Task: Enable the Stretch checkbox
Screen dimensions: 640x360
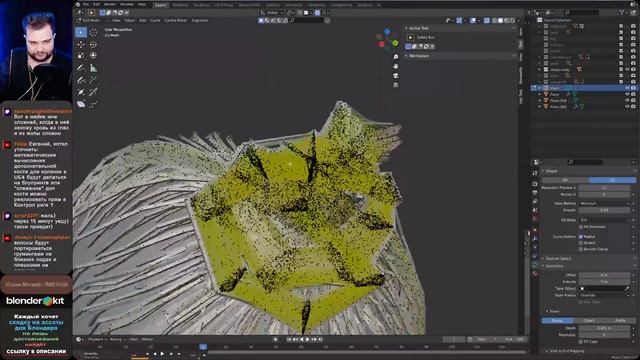Action: pyautogui.click(x=581, y=243)
